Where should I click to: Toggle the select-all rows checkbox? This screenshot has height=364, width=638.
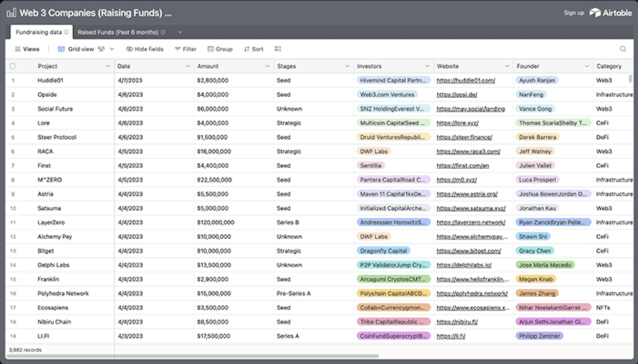[x=13, y=66]
